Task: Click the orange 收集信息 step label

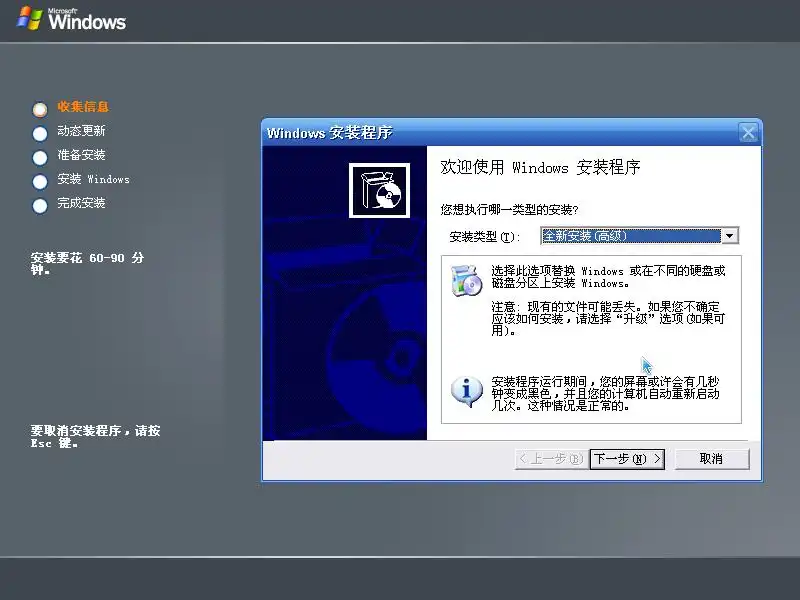Action: pos(83,107)
